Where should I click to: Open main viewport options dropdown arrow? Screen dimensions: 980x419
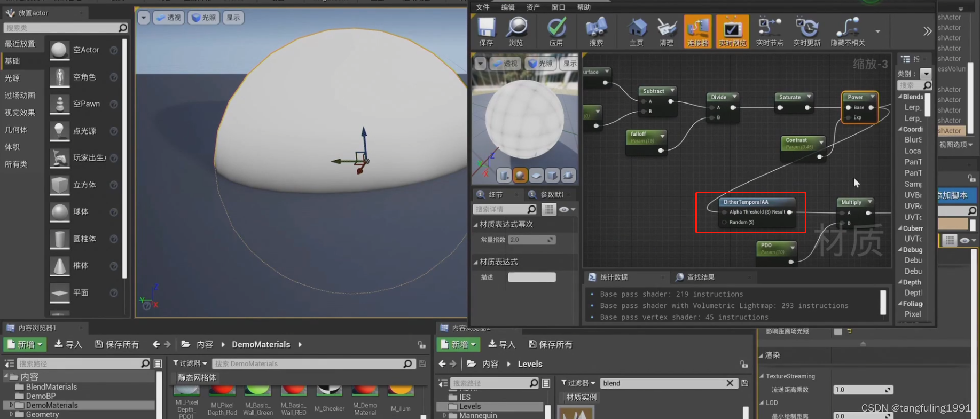click(144, 18)
